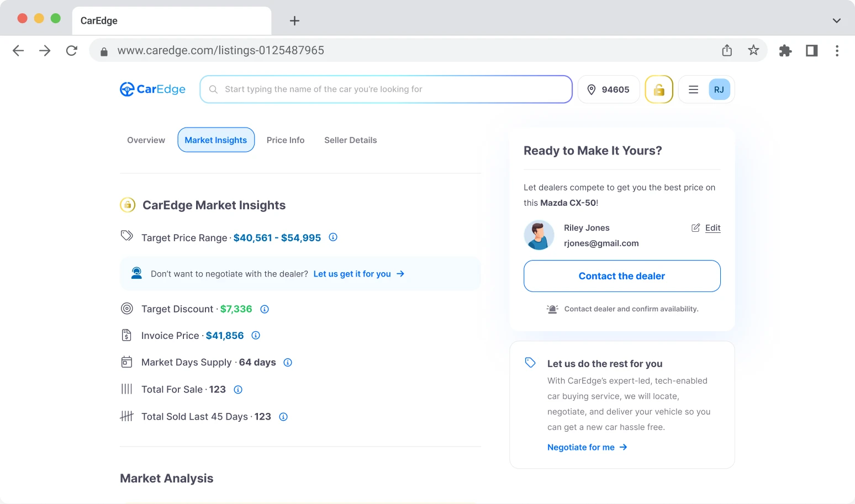Open a new tab with plus icon
Screen dimensions: 855x504
(294, 21)
